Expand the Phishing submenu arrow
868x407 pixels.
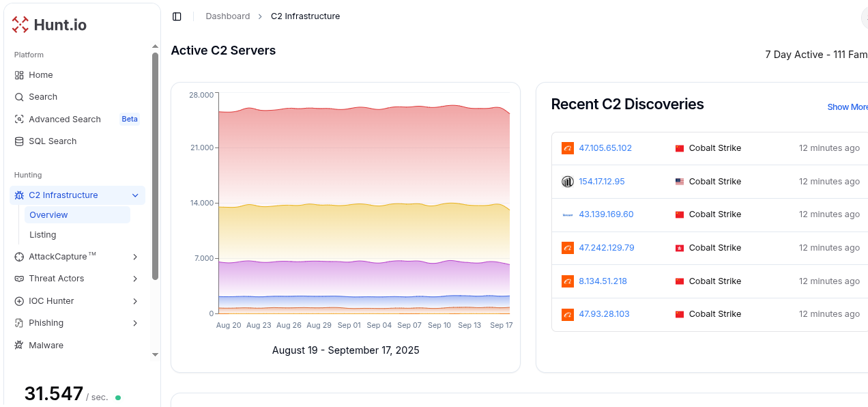(135, 323)
